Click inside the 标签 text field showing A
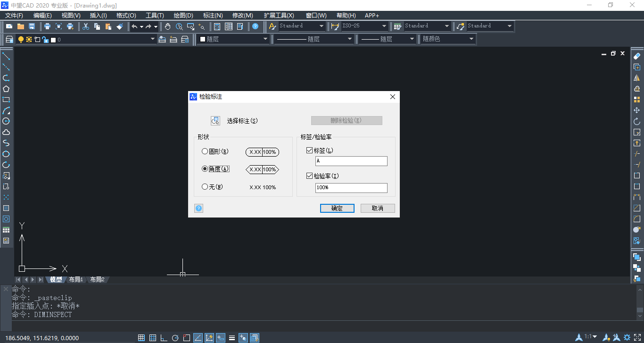 351,161
